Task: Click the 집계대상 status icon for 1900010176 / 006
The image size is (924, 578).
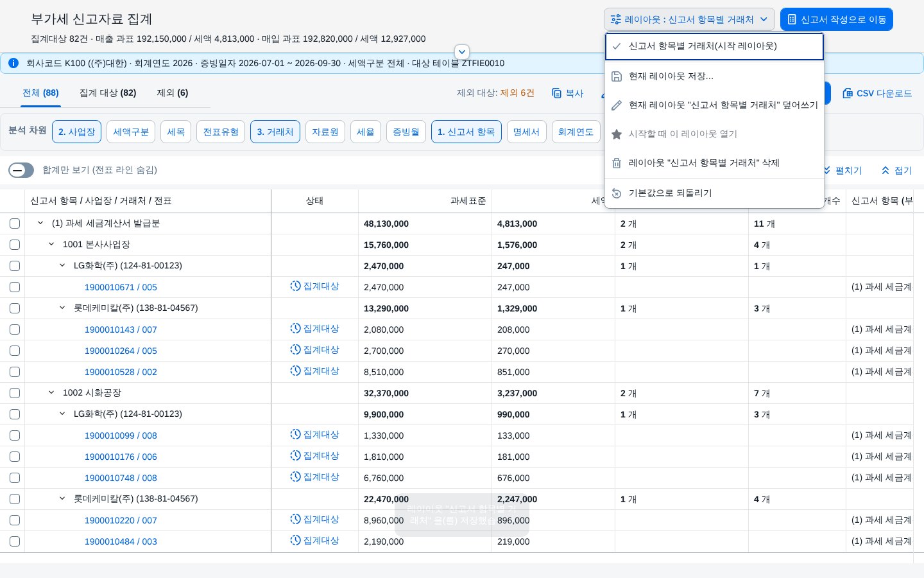Action: (x=295, y=455)
